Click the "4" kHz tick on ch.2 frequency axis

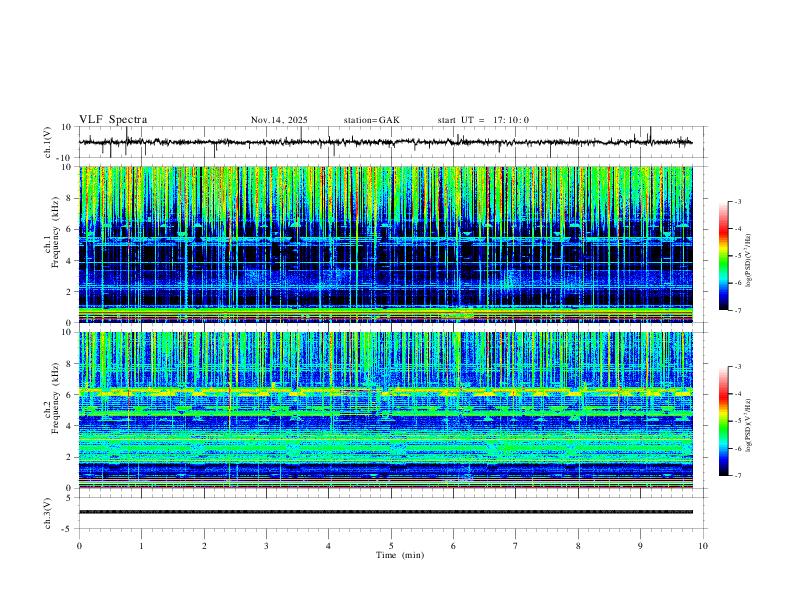(x=69, y=426)
